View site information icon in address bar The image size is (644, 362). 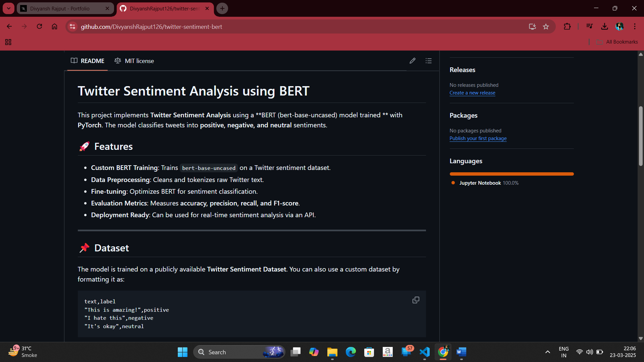(x=72, y=26)
